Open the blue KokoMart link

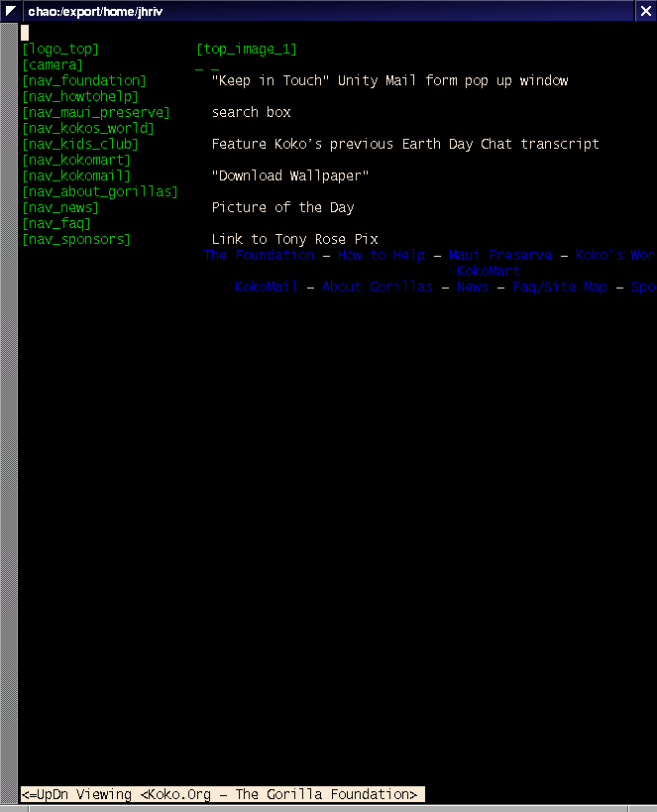[489, 272]
